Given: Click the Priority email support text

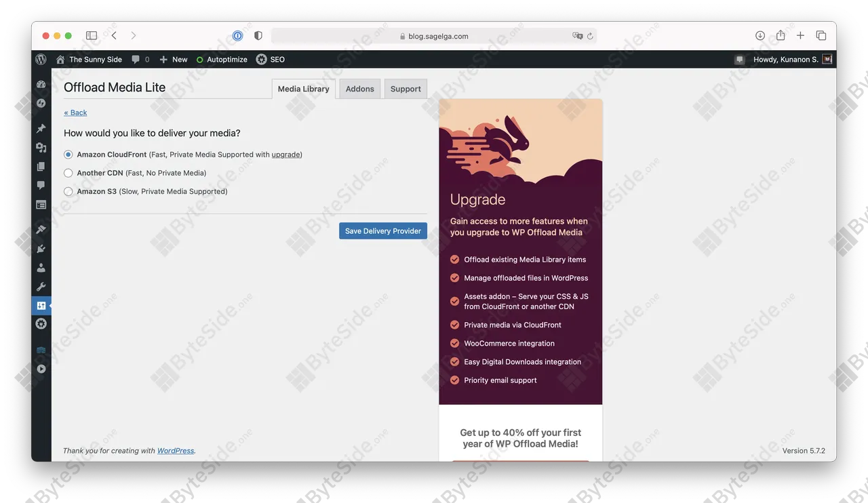Looking at the screenshot, I should 500,380.
